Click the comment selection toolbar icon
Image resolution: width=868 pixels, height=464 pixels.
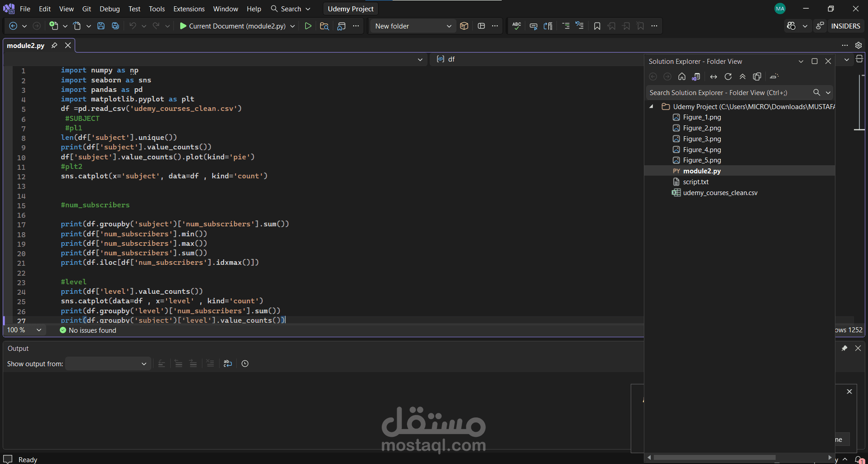click(533, 26)
